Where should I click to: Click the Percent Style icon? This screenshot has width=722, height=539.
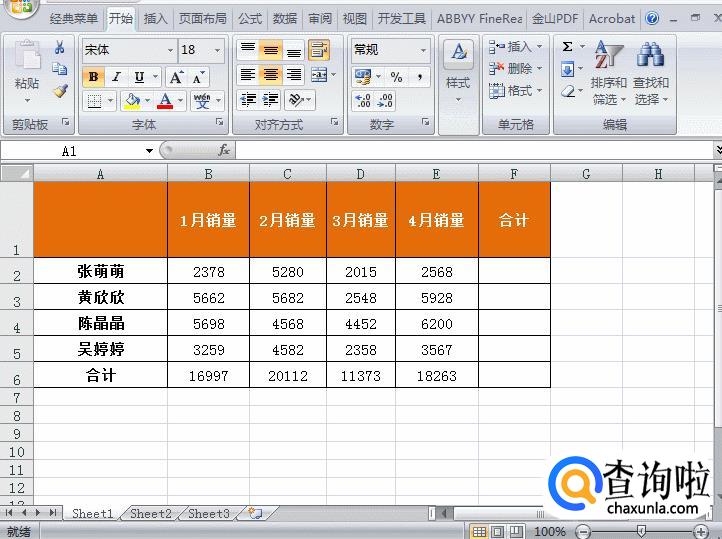pyautogui.click(x=396, y=77)
